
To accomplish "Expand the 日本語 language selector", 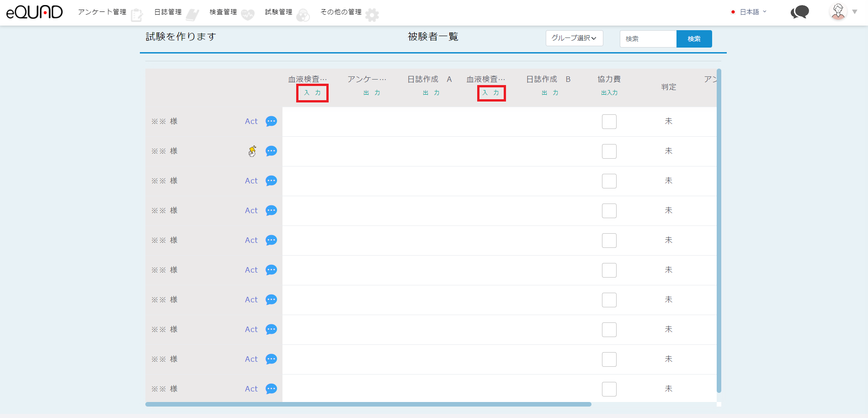I will click(x=750, y=12).
